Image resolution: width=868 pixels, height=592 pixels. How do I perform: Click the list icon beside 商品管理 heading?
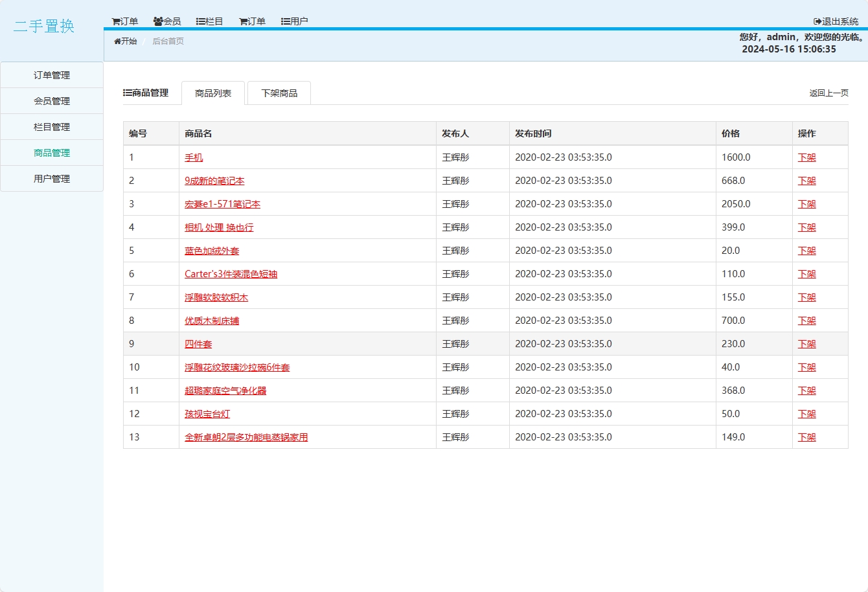(128, 93)
